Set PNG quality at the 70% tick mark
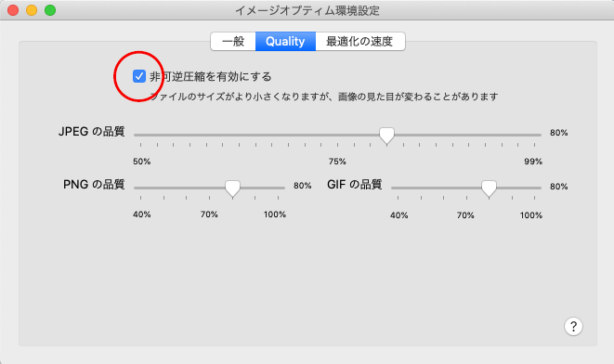This screenshot has width=614, height=364. coord(210,188)
